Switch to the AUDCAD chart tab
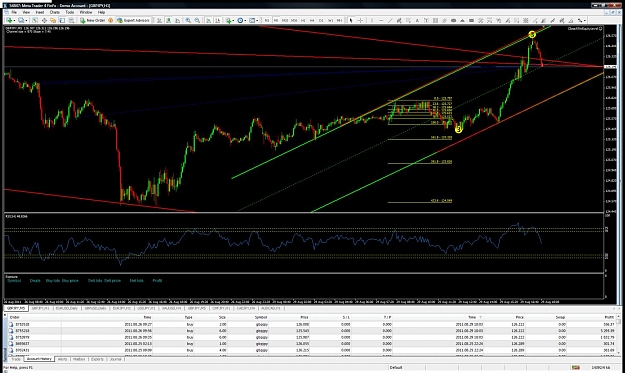The height and width of the screenshot is (373, 625). [271, 308]
